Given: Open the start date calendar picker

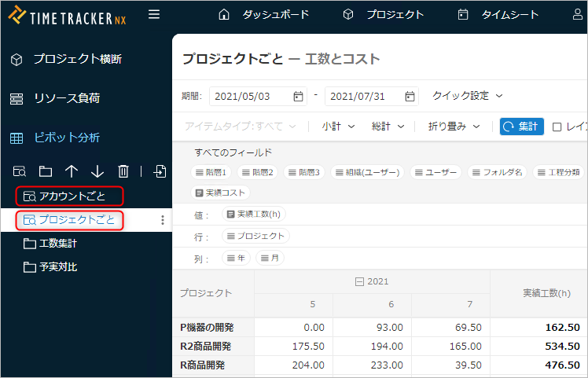Looking at the screenshot, I should (x=298, y=96).
